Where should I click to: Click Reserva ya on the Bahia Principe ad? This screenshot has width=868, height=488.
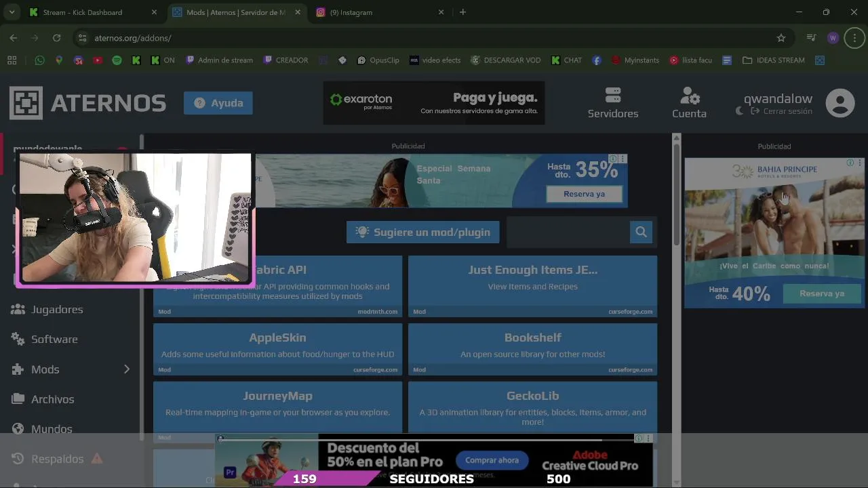click(x=822, y=293)
